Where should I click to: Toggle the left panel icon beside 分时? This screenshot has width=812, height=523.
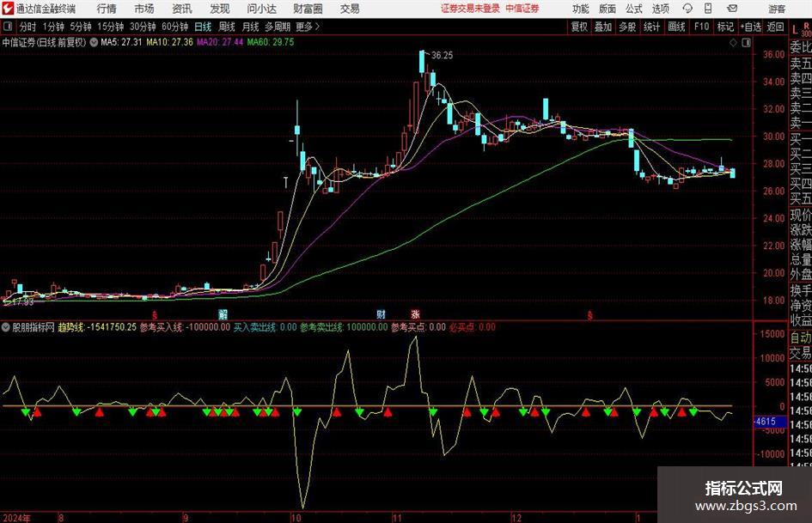click(8, 27)
